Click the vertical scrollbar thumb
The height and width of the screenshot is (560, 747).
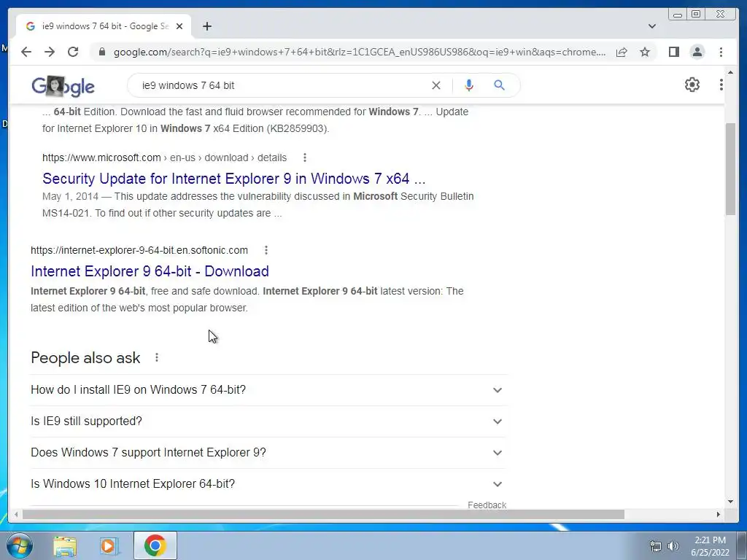pos(730,169)
